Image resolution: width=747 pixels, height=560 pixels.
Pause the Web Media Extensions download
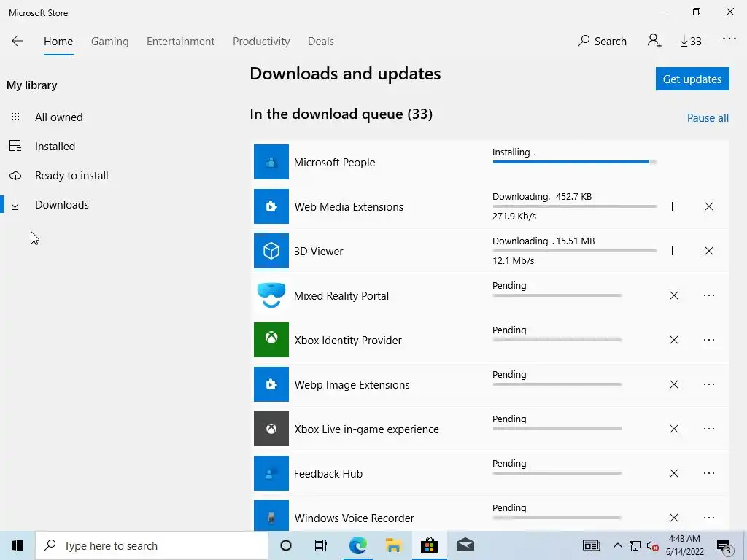click(x=673, y=206)
